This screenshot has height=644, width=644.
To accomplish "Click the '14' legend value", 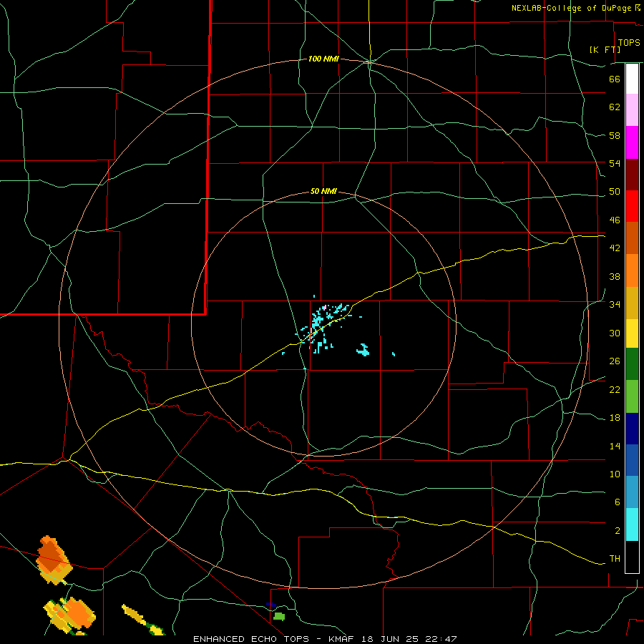I will coord(615,446).
